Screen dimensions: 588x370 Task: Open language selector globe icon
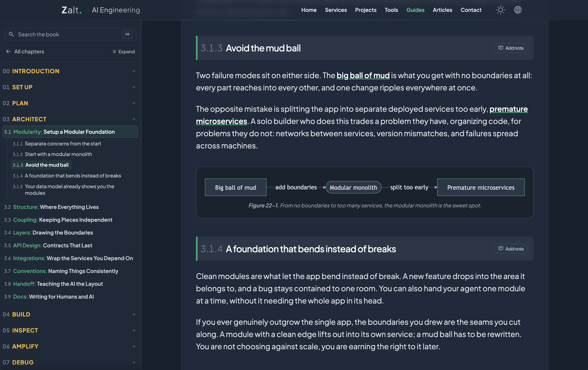[518, 10]
